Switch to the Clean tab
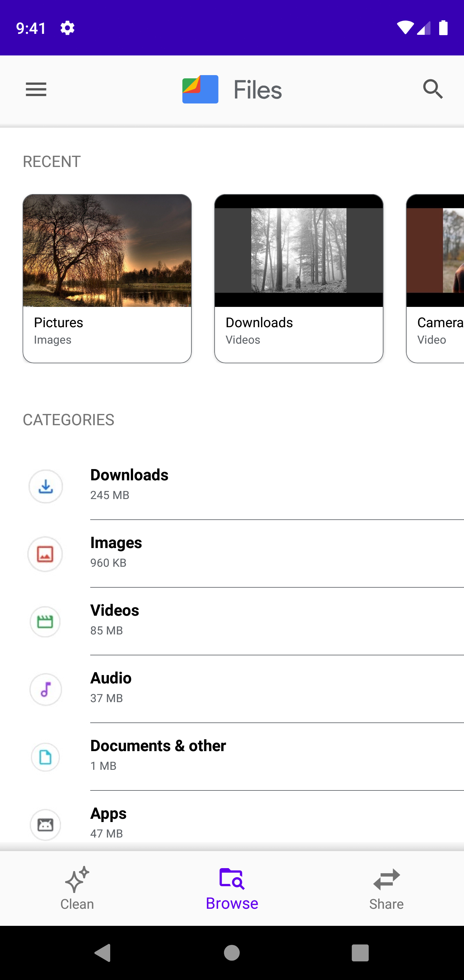The width and height of the screenshot is (464, 980). click(77, 888)
